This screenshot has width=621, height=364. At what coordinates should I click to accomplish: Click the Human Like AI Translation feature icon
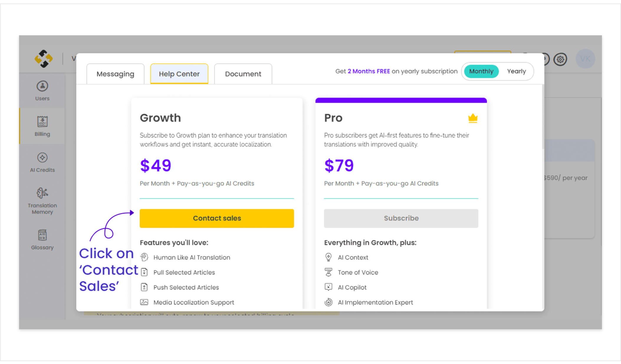(x=144, y=257)
